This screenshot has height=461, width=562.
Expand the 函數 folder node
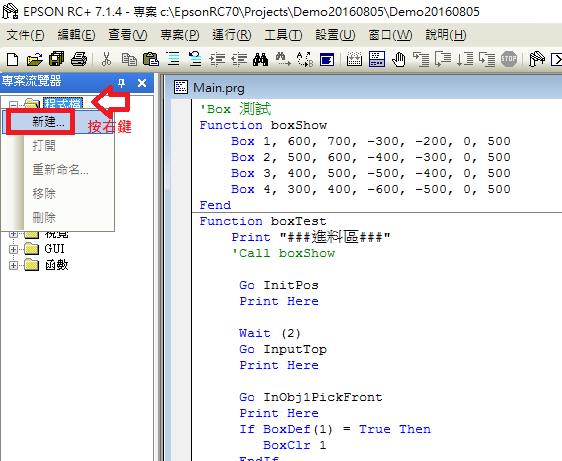(x=13, y=265)
